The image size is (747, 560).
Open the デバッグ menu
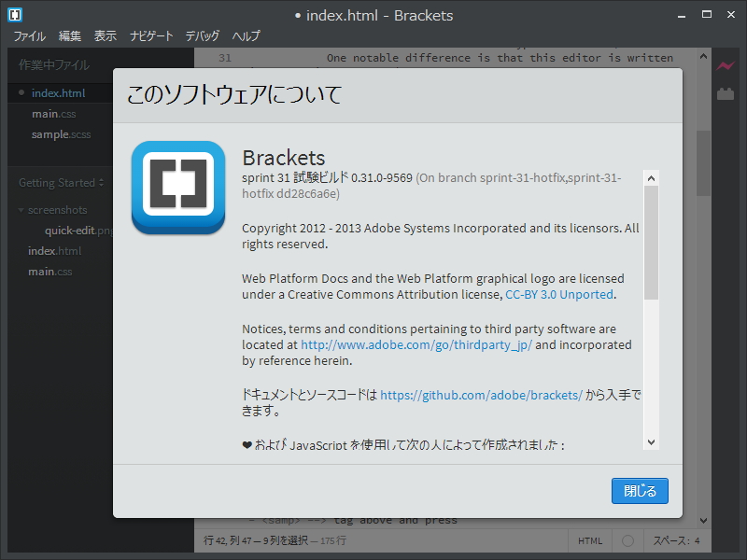pos(204,35)
